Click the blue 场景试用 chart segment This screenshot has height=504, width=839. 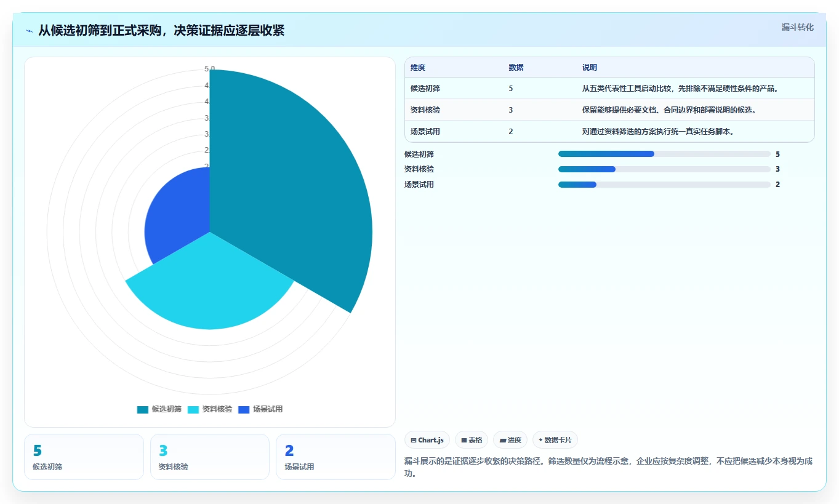tap(179, 215)
